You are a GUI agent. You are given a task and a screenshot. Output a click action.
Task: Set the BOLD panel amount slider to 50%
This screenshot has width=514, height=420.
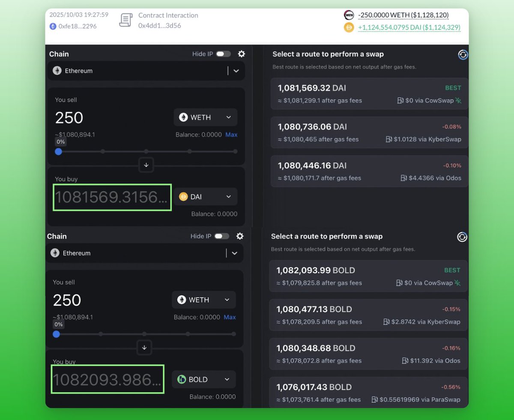144,334
